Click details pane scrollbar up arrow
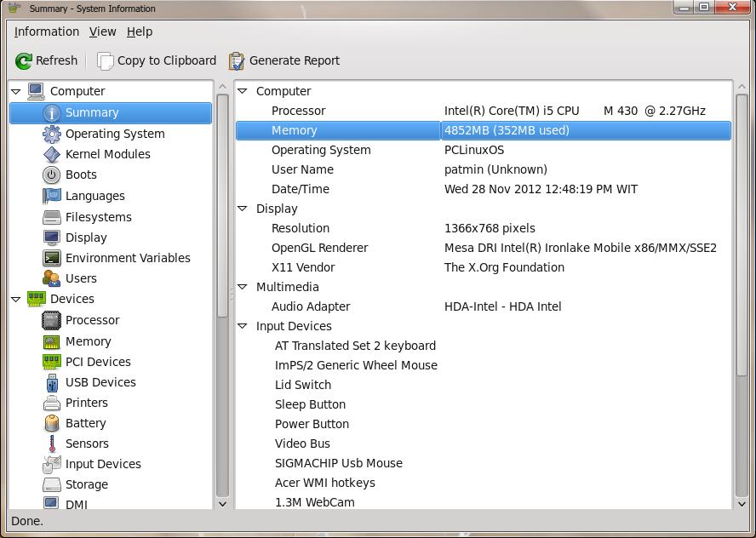The width and height of the screenshot is (756, 538). pos(742,86)
